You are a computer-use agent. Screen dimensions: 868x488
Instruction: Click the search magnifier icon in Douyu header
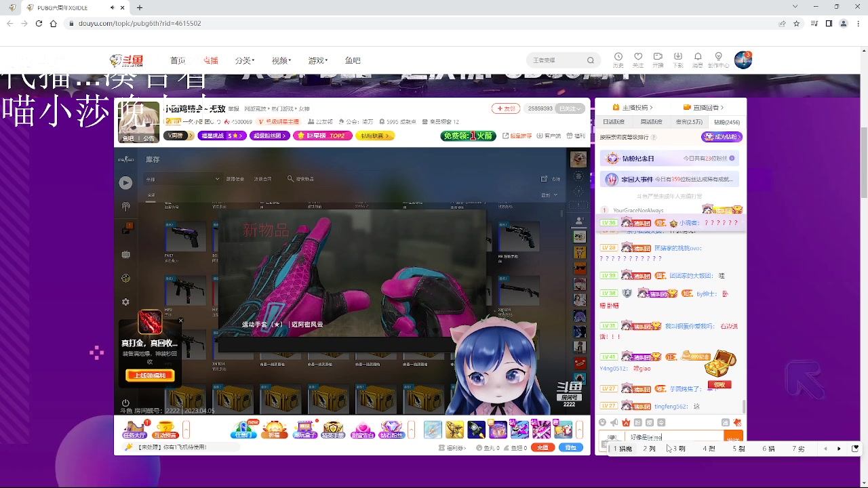(x=591, y=60)
